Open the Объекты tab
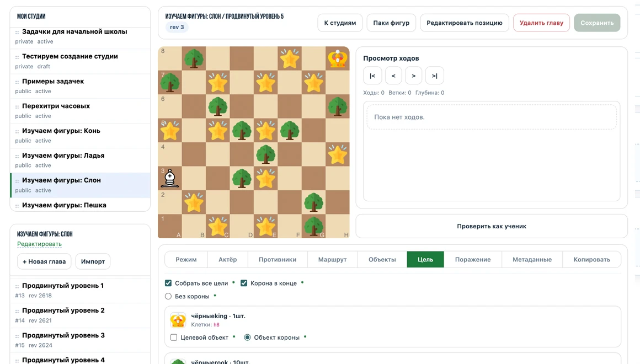Viewport: 640px width, 364px height. click(382, 260)
